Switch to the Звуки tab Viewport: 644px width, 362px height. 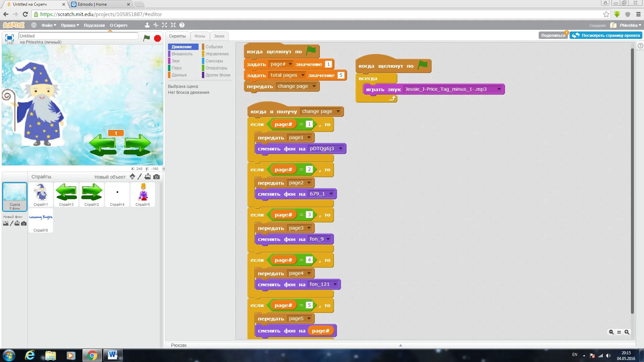click(219, 36)
